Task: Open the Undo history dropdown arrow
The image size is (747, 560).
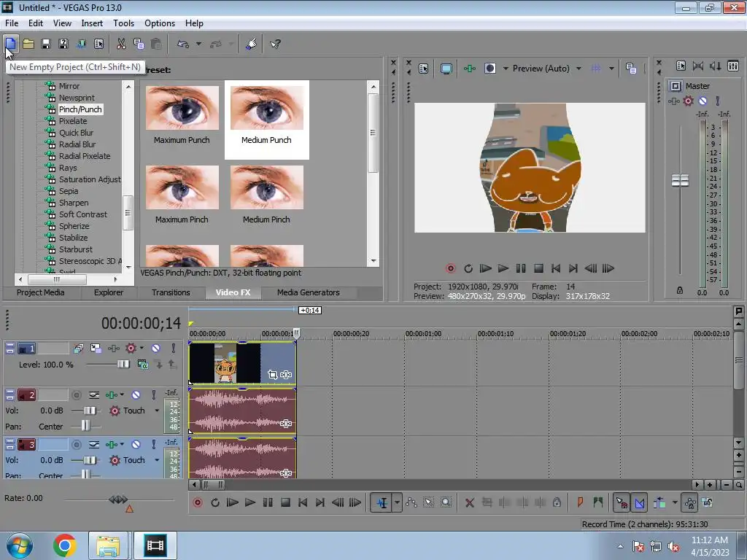Action: click(198, 44)
